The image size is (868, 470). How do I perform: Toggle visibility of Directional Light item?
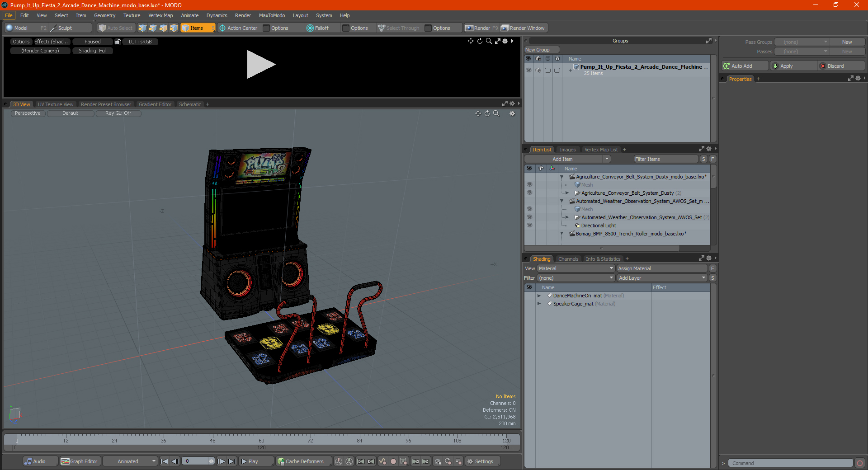(529, 226)
